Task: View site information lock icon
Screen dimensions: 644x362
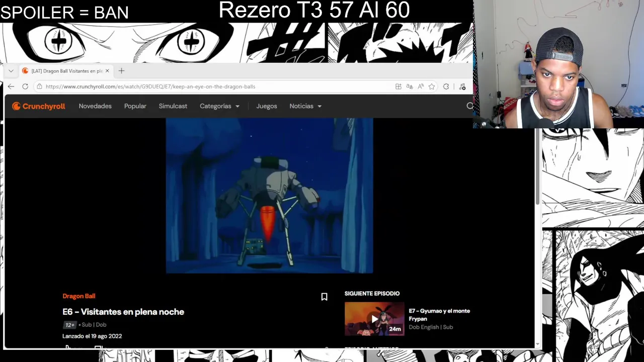Action: [x=40, y=86]
